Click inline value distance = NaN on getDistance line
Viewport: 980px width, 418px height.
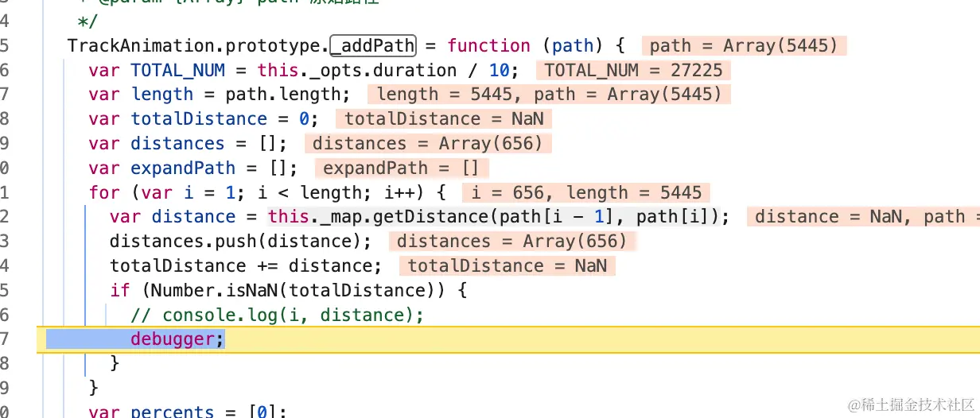(827, 217)
